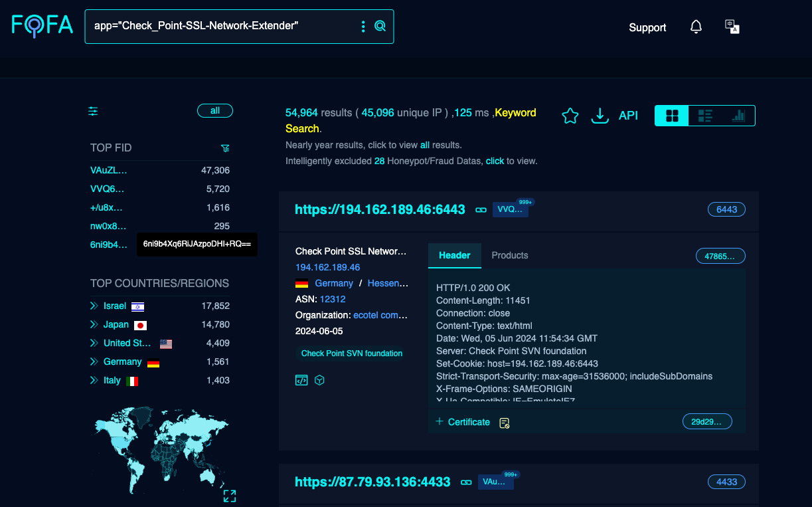Click 'click' to view honeypot data
This screenshot has width=812, height=507.
pos(495,161)
